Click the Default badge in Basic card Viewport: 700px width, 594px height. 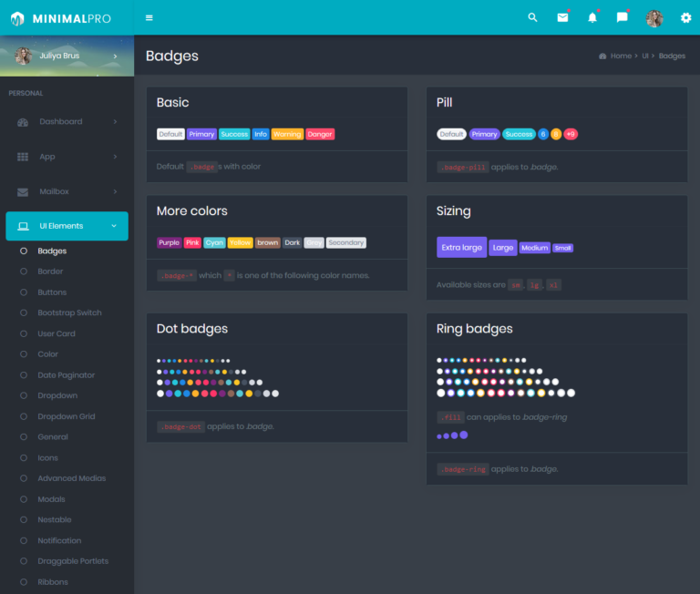tap(170, 134)
